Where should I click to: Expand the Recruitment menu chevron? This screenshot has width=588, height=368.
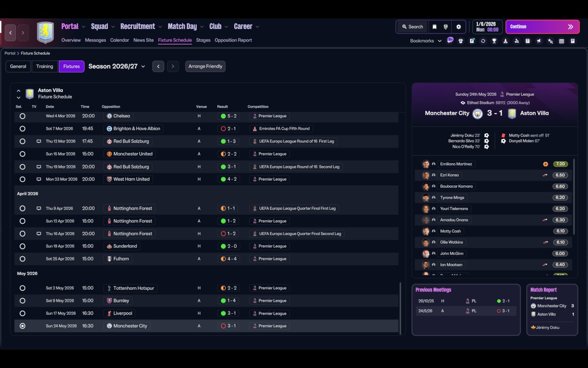160,27
